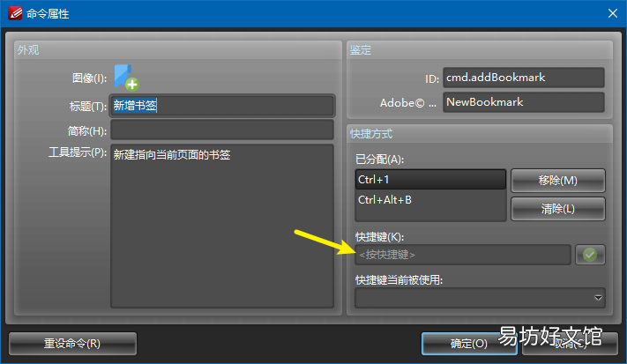
Task: Click the 重设命令(R) button
Action: pyautogui.click(x=72, y=344)
